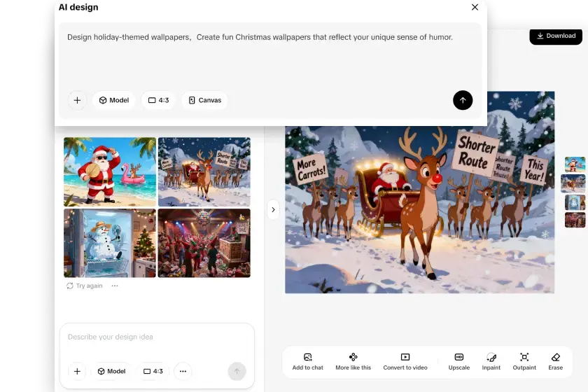Select elf party image in right side strip
588x392 pixels.
pos(575,220)
